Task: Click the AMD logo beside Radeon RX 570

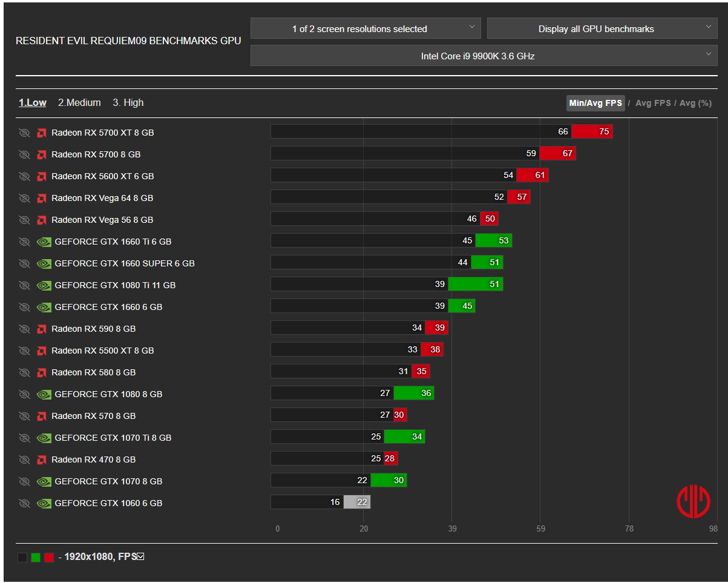Action: (42, 416)
